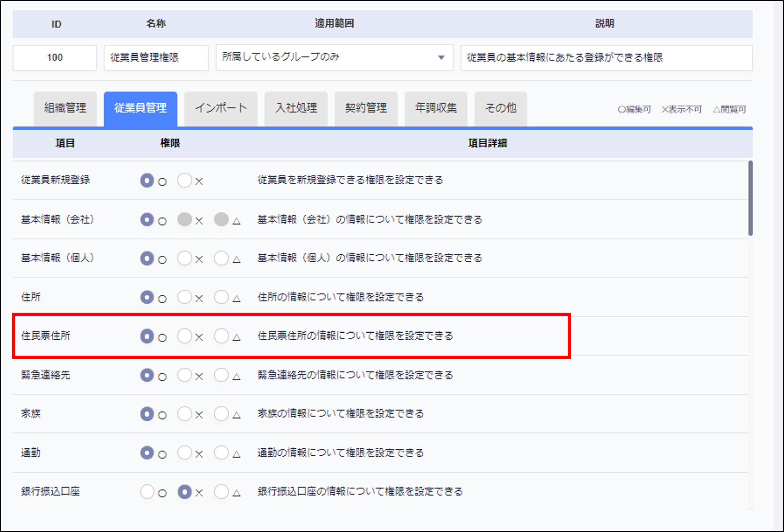The image size is (784, 532).
Task: Go to the 入社処理 tab
Action: [296, 109]
